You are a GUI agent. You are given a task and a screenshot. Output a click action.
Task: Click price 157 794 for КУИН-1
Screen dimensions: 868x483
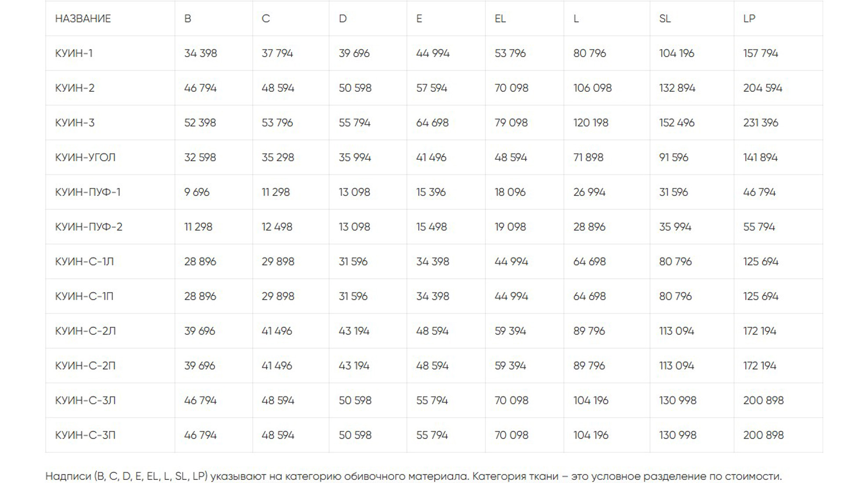tap(760, 54)
